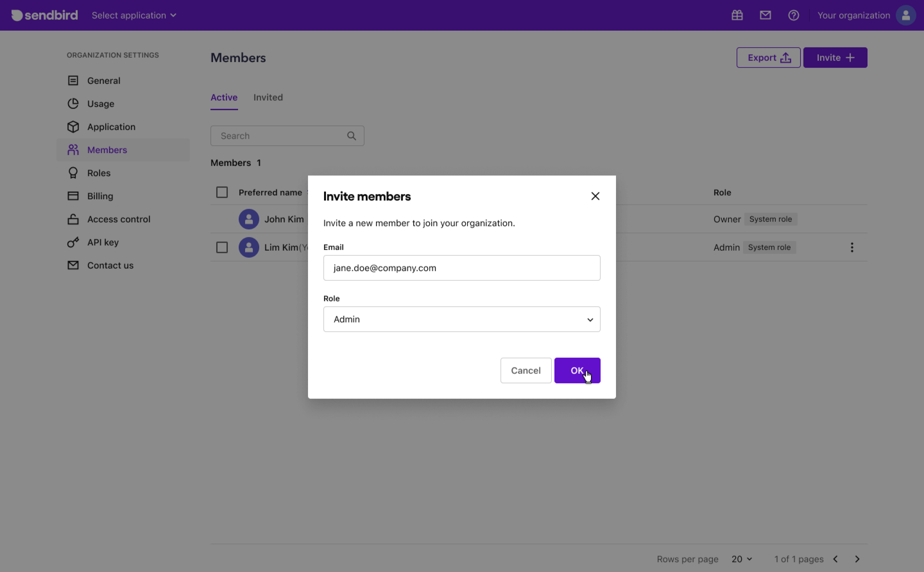Click the search magnifier icon
The height and width of the screenshot is (572, 924).
click(x=351, y=135)
